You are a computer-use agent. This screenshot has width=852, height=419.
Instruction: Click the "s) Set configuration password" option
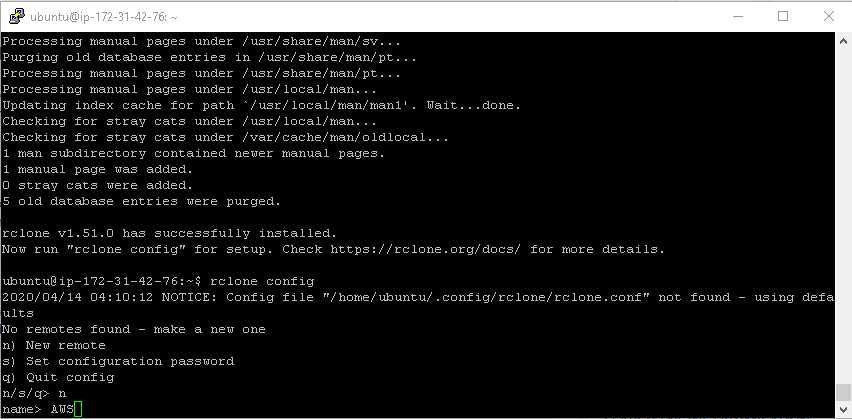118,361
